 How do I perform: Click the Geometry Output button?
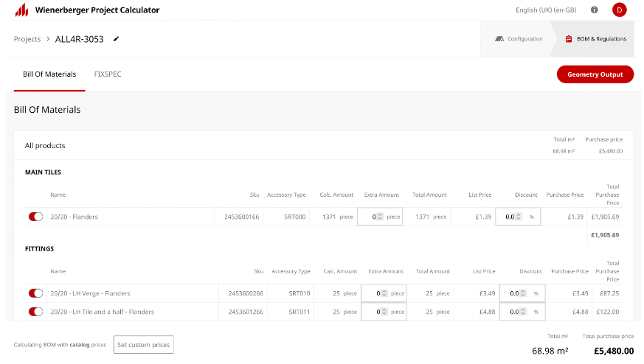(595, 74)
